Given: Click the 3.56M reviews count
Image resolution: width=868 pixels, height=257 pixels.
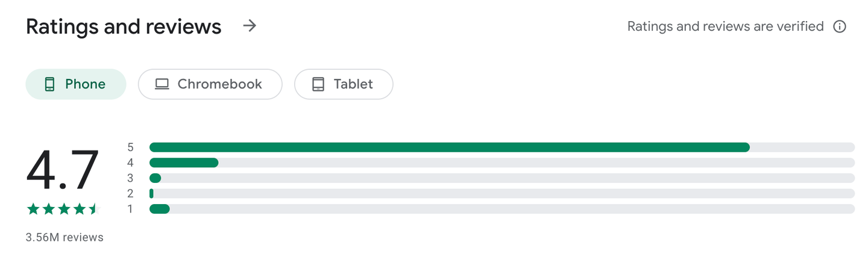Looking at the screenshot, I should coord(64,238).
